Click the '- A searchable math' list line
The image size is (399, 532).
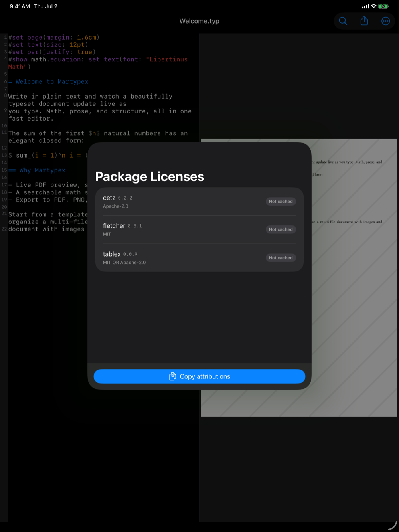click(x=48, y=192)
